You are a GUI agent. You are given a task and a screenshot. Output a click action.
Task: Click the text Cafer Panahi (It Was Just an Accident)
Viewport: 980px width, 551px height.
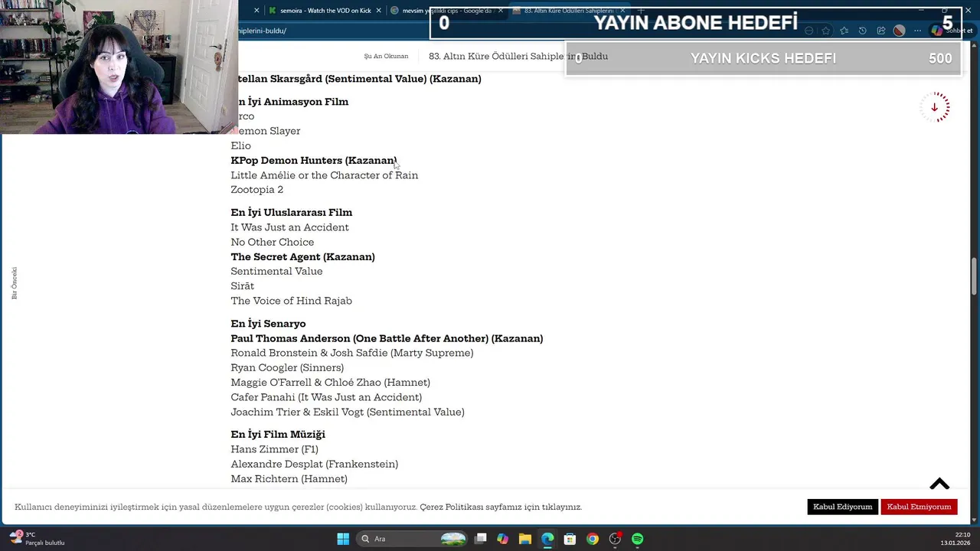pos(327,397)
